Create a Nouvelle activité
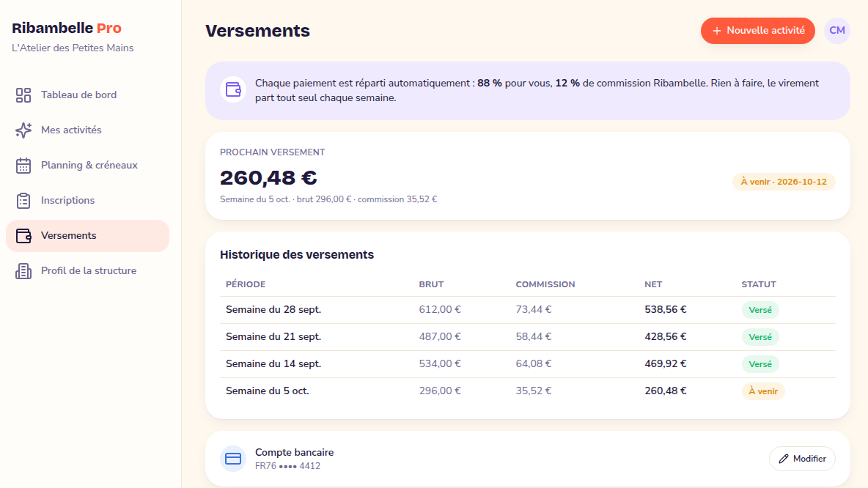 [x=758, y=31]
